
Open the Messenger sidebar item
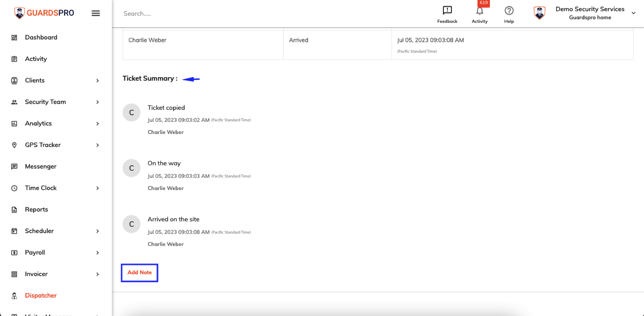coord(41,166)
